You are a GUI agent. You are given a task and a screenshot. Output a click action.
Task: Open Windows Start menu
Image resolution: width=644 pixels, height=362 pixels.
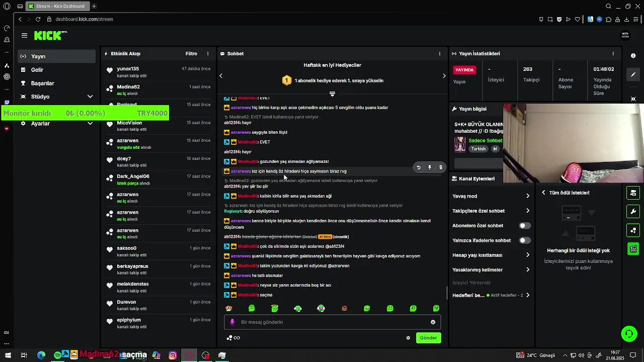tap(8, 355)
